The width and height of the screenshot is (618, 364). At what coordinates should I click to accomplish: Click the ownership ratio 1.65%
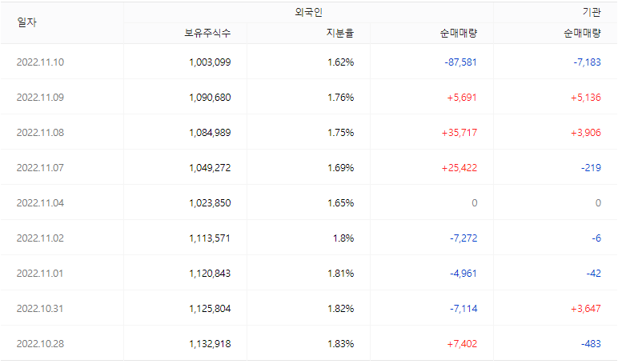(340, 203)
